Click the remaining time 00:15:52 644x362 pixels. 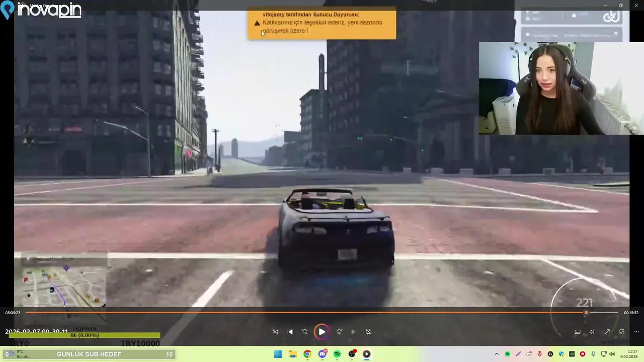pos(631,313)
